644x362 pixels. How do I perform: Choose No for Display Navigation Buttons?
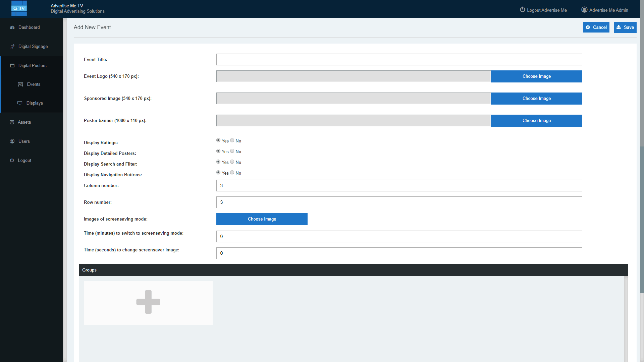click(232, 173)
